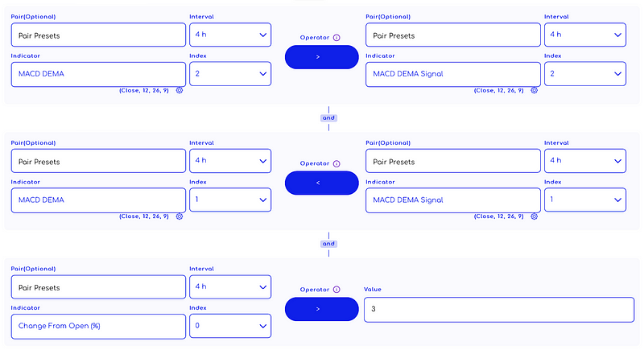Open settings gear under second-row left MACD DEMA
644x350 pixels.
[180, 216]
